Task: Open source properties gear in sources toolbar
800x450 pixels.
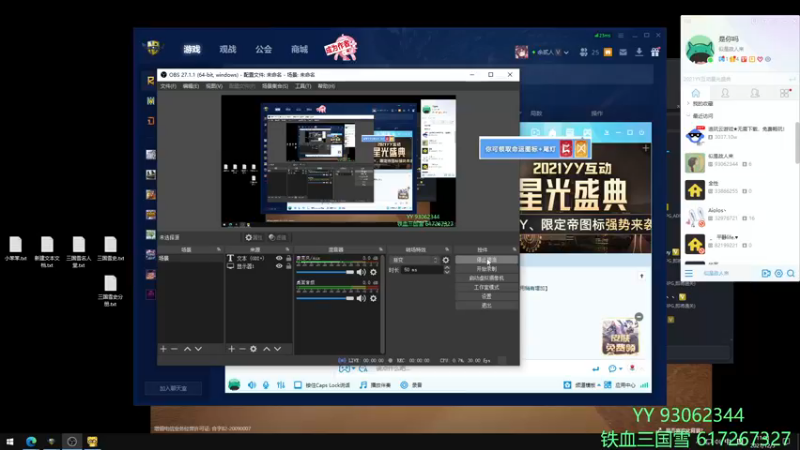Action: (254, 349)
